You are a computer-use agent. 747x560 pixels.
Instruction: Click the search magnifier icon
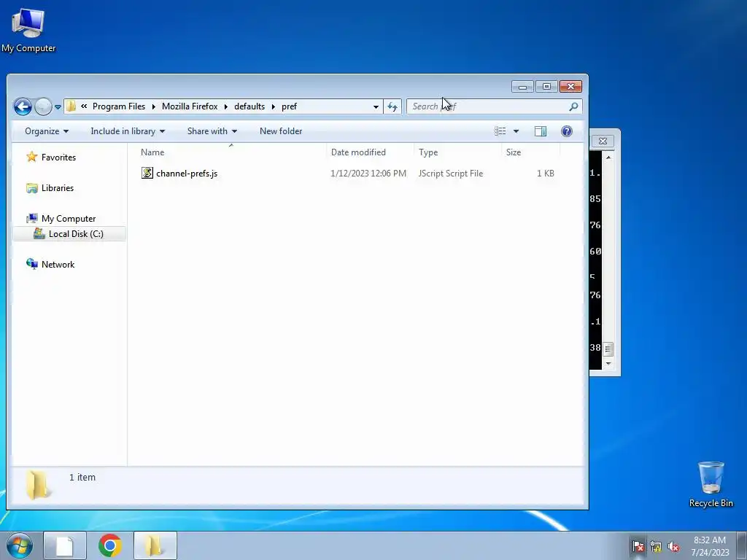pos(573,106)
